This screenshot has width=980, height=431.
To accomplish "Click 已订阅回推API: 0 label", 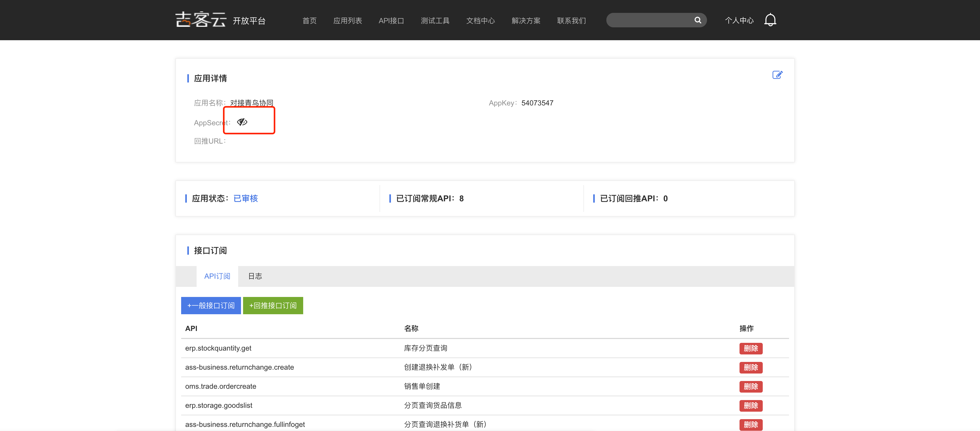I will [633, 198].
